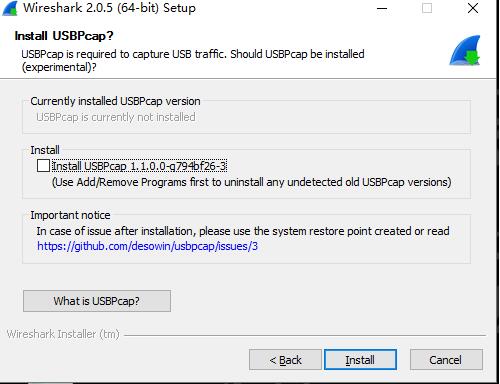Start installation with the Install button
Viewport: 500px width, 384px height.
(x=360, y=360)
